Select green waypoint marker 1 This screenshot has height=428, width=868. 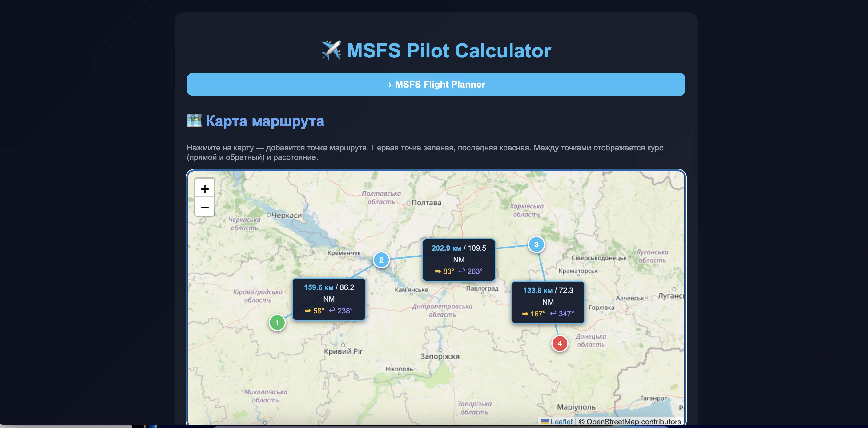(x=277, y=323)
